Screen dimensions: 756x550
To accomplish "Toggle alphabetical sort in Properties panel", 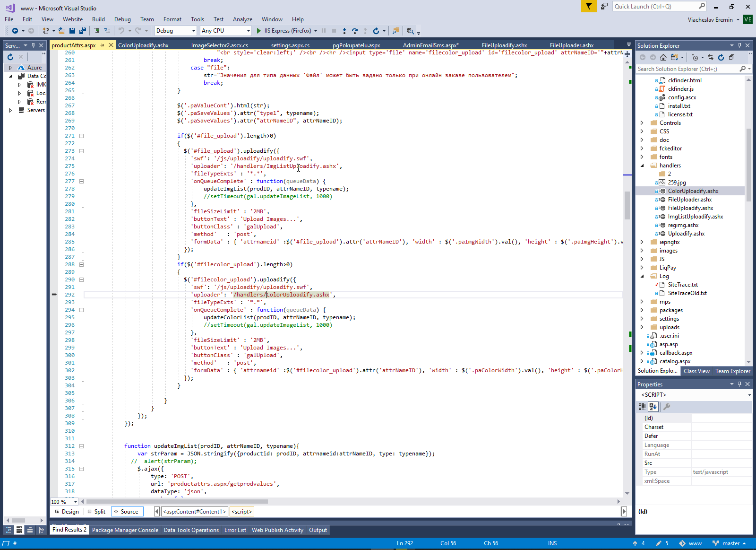I will (653, 406).
